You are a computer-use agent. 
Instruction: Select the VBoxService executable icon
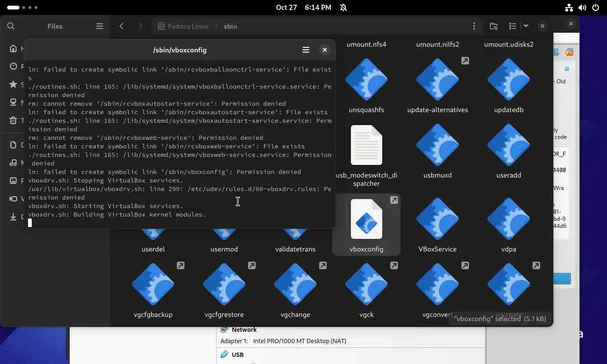pos(438,219)
